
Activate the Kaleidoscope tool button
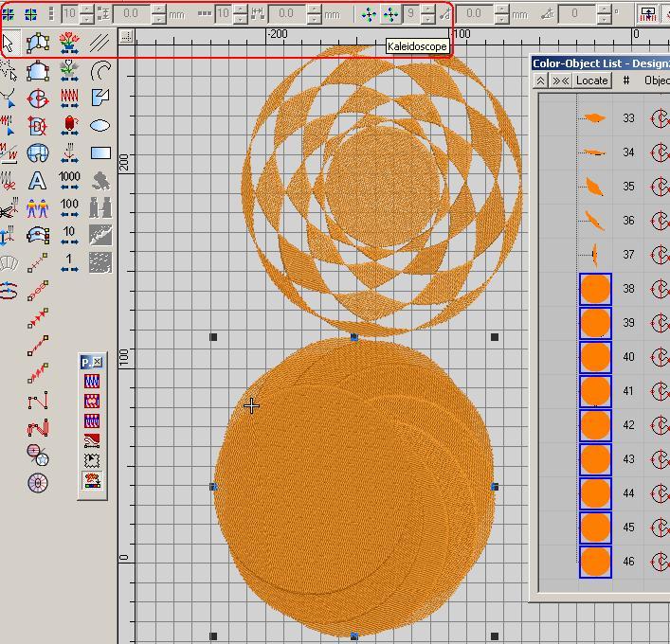391,14
